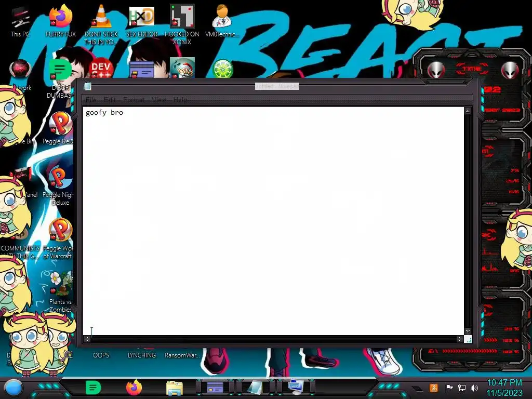532x399 pixels.
Task: Click the horizontal scrollbar left arrow in Notepad
Action: point(87,339)
